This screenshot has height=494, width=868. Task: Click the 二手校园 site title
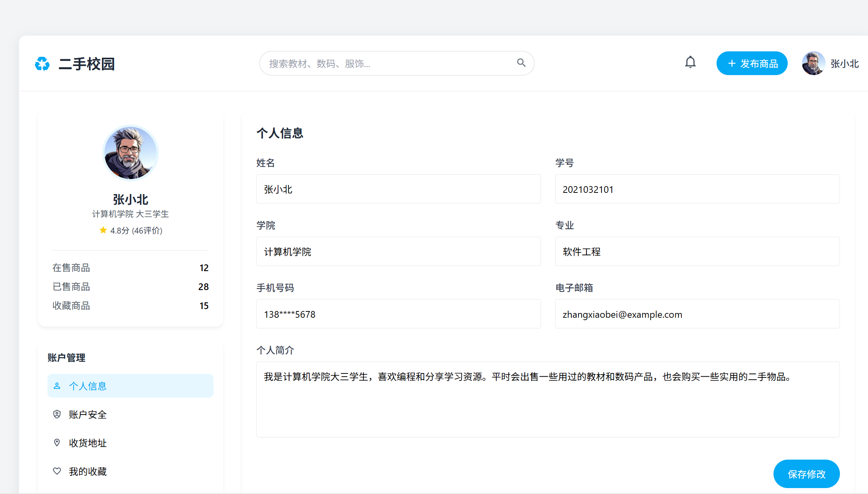click(87, 64)
